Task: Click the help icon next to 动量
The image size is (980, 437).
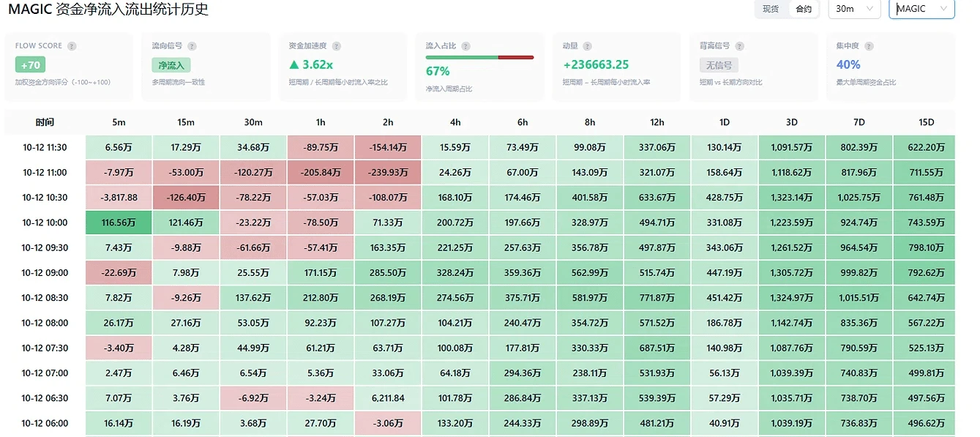Action: point(588,46)
